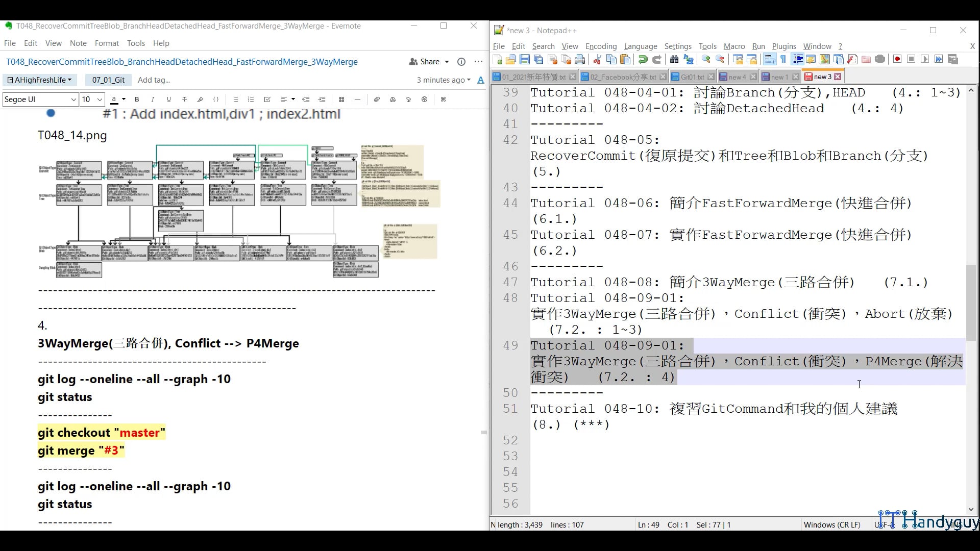
Task: Toggle bold formatting in Evernote
Action: (x=136, y=99)
